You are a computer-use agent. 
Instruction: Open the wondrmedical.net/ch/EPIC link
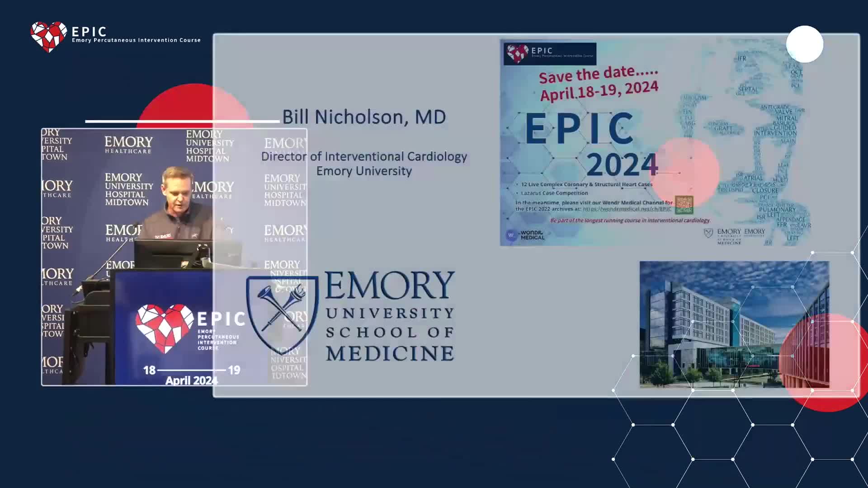click(627, 209)
